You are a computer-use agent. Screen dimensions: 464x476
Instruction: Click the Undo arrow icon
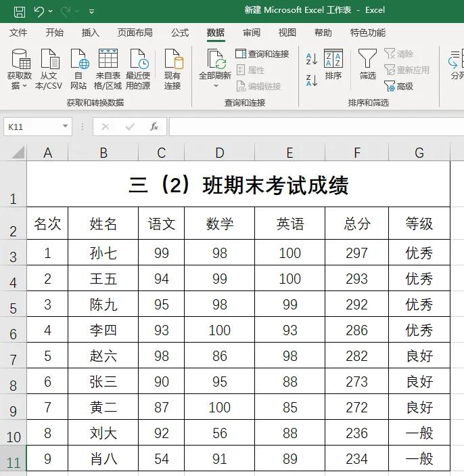(39, 12)
